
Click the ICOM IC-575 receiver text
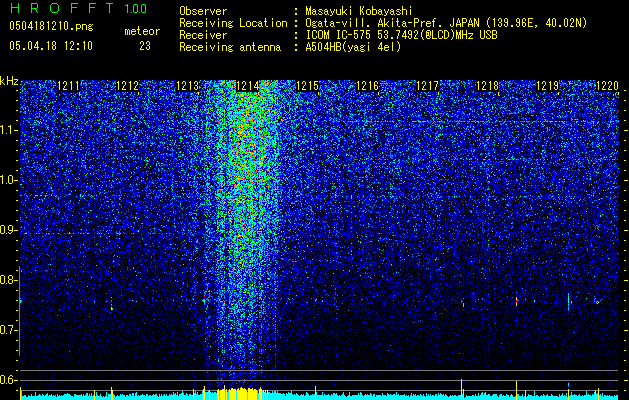[401, 35]
